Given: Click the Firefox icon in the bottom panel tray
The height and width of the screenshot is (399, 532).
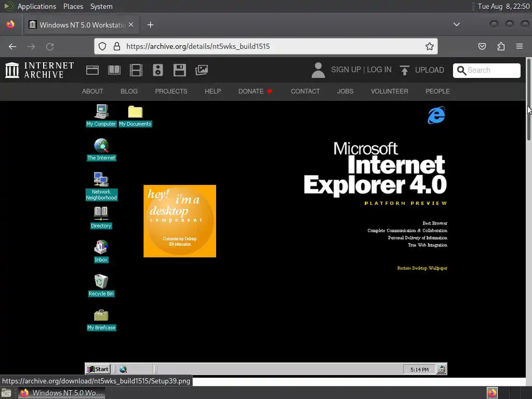Looking at the screenshot, I should [x=492, y=393].
